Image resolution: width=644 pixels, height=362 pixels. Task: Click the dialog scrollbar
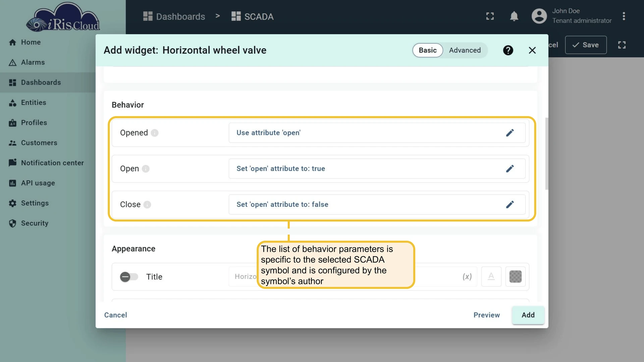(x=547, y=154)
